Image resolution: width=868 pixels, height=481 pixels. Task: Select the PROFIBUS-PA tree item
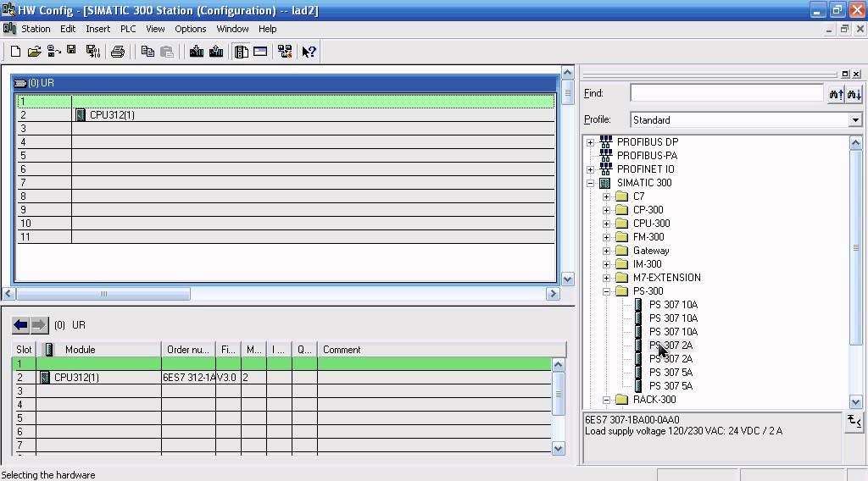(647, 156)
